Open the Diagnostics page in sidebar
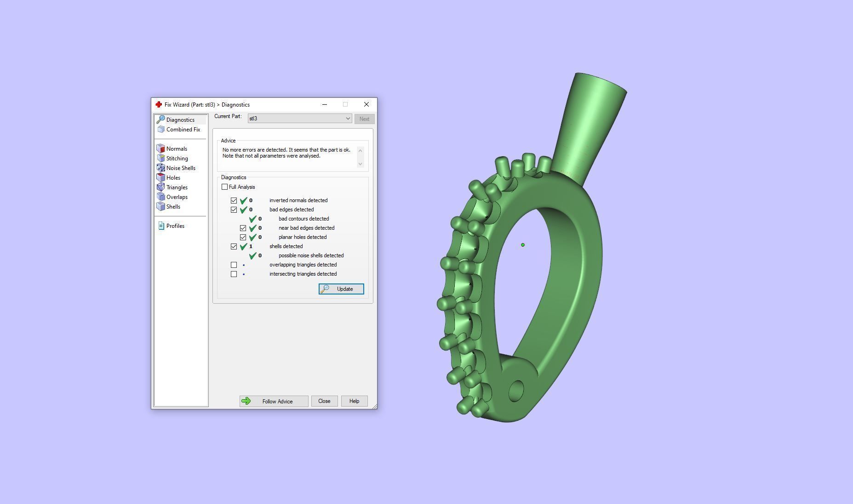The image size is (853, 504). (x=180, y=119)
